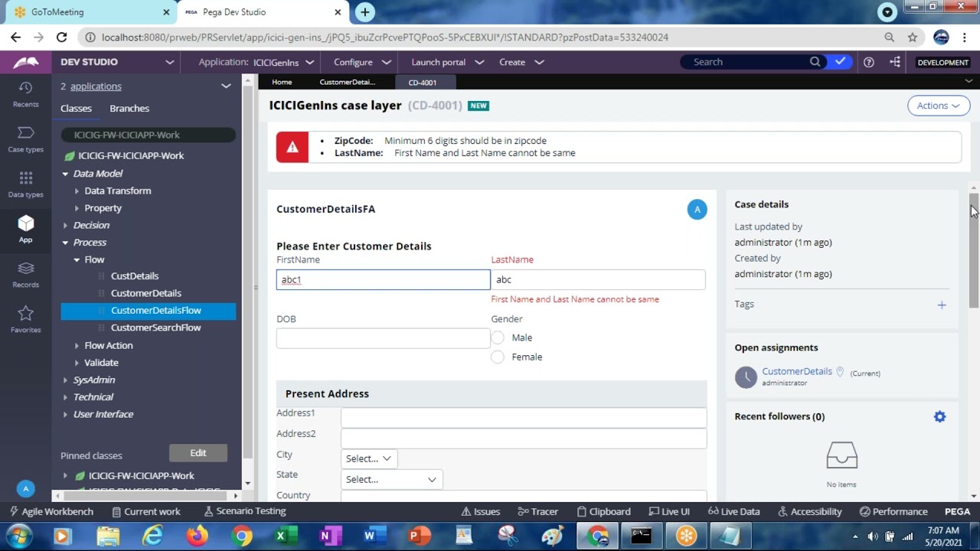Open Case types in the sidebar
Viewport: 980px width, 551px height.
click(25, 139)
